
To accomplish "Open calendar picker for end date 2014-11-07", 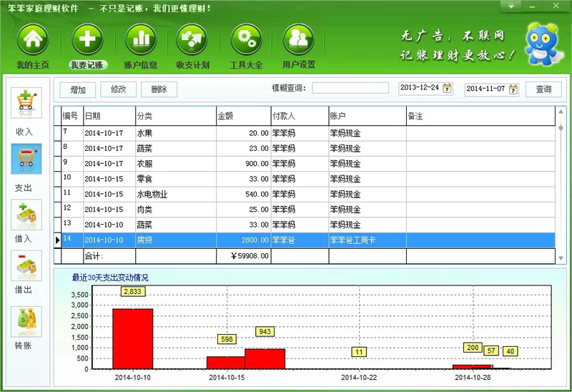I will 513,89.
